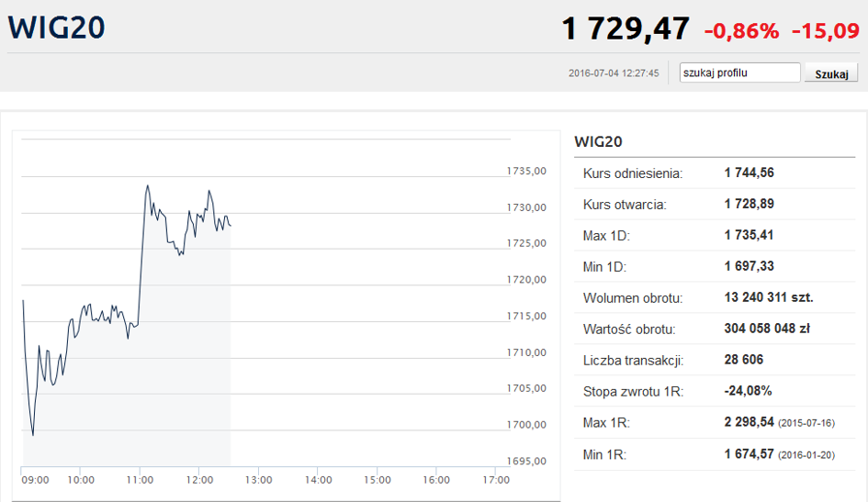Screen dimensions: 868x502
Task: Click the index value 1 729,47
Action: 626,28
